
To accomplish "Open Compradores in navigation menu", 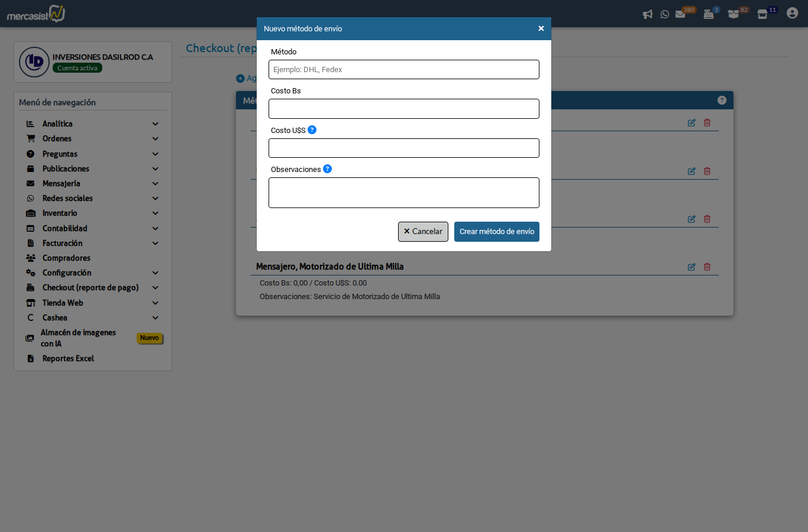I will tap(66, 258).
